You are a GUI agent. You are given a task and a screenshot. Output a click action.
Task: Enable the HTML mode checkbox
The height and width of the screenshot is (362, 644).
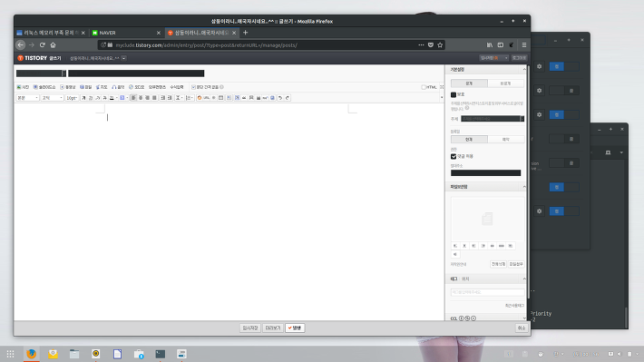point(424,87)
